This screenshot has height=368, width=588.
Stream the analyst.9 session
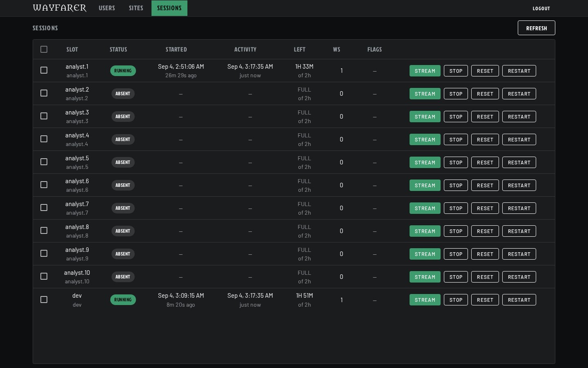pyautogui.click(x=425, y=254)
